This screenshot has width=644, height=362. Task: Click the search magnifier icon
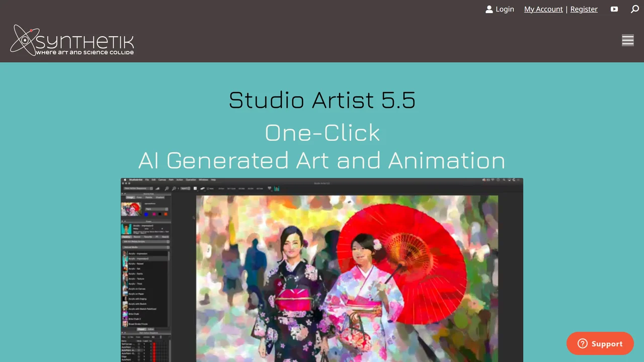pos(635,9)
